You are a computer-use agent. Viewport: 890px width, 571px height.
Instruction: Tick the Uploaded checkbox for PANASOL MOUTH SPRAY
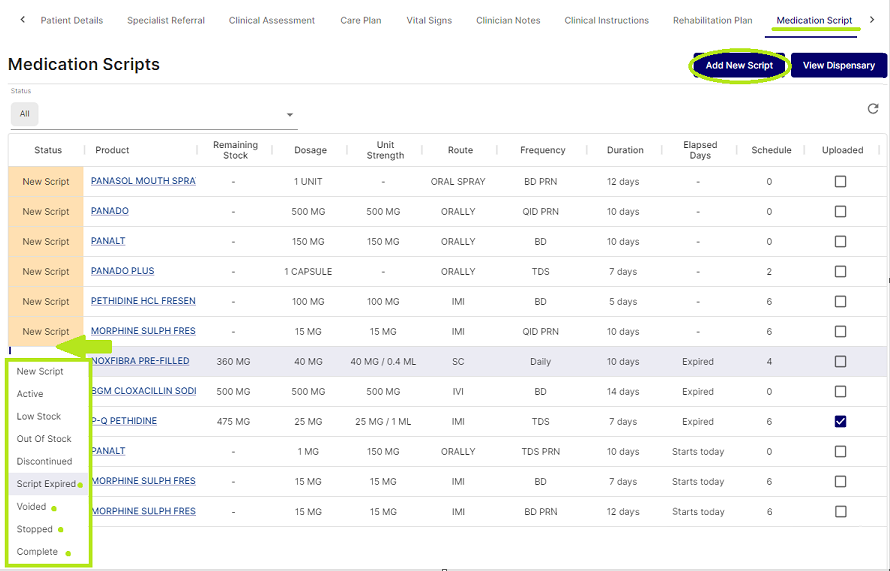pos(840,182)
